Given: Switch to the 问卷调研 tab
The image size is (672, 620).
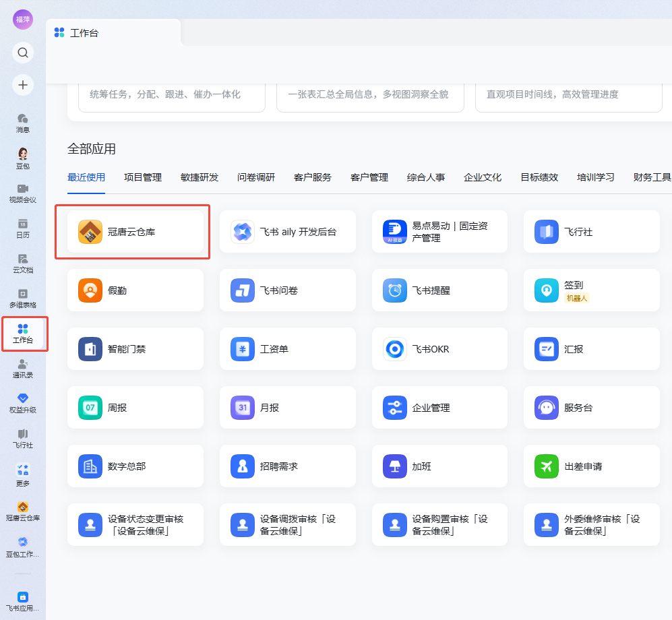Looking at the screenshot, I should tap(256, 177).
